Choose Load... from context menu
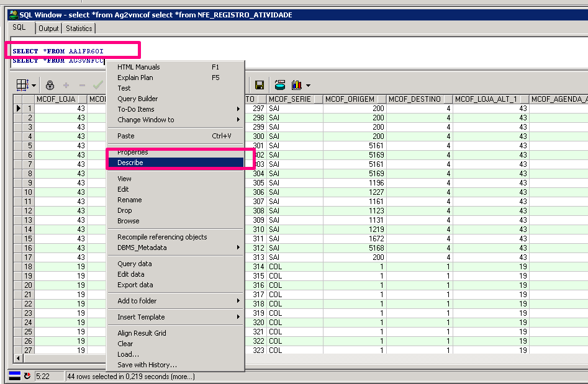 point(176,354)
